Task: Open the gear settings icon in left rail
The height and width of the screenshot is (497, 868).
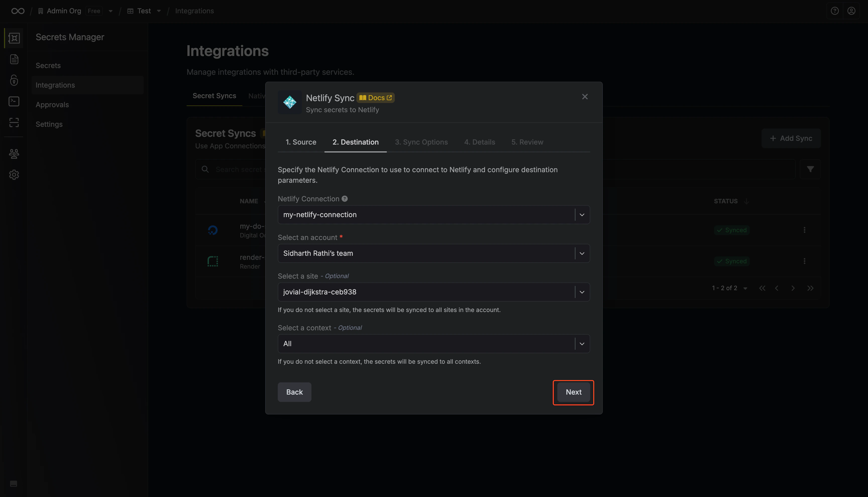Action: pos(14,175)
